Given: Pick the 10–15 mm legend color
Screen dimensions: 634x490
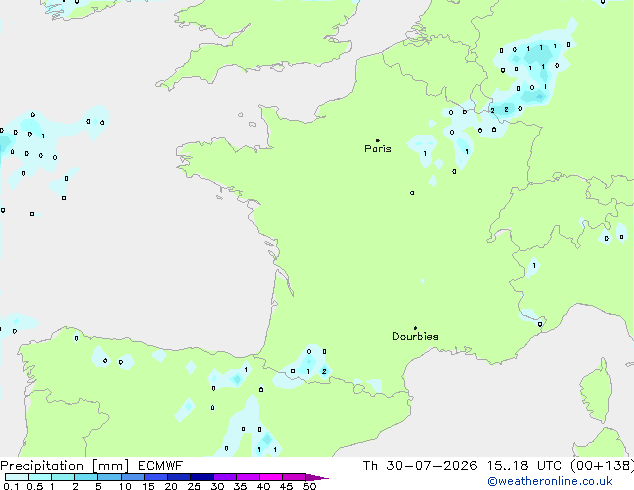Looking at the screenshot, I should [x=133, y=477].
